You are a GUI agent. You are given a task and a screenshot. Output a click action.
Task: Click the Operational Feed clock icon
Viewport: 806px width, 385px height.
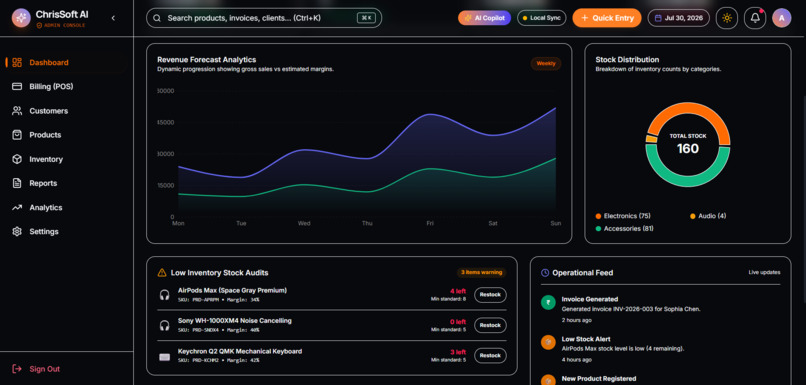tap(545, 273)
